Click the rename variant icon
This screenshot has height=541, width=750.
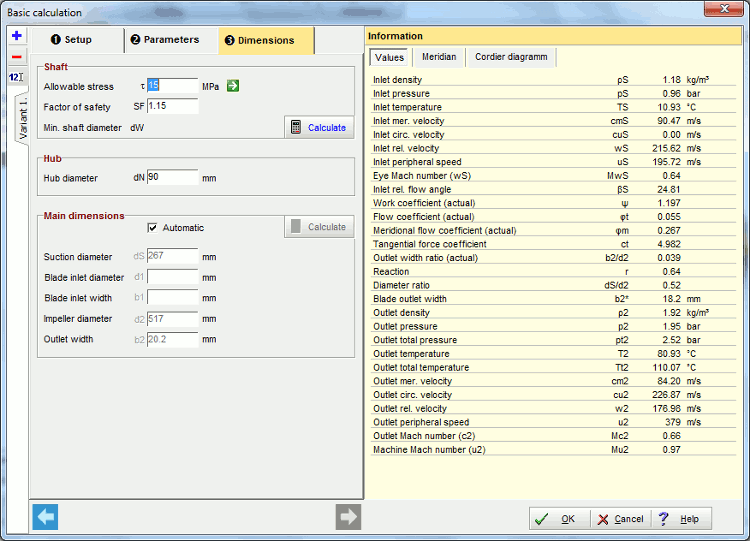point(17,77)
